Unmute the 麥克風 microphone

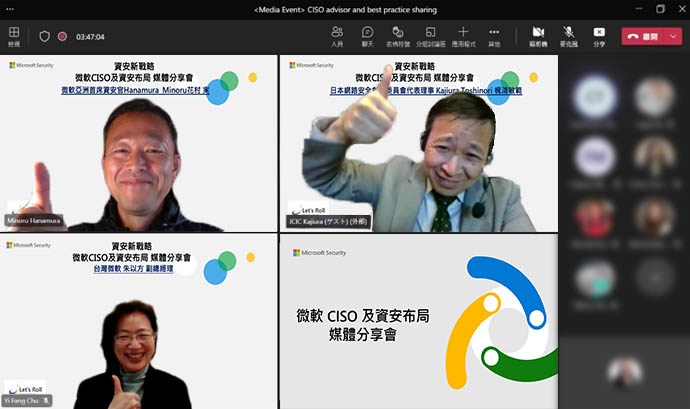[569, 37]
